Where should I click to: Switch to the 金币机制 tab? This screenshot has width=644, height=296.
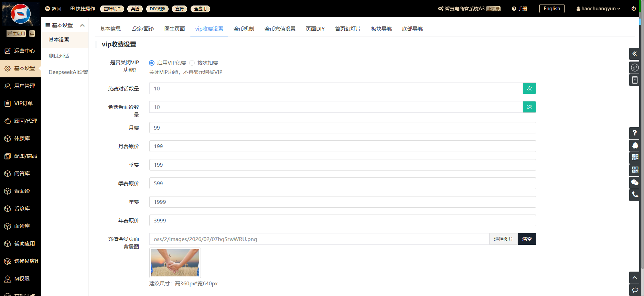pos(244,29)
